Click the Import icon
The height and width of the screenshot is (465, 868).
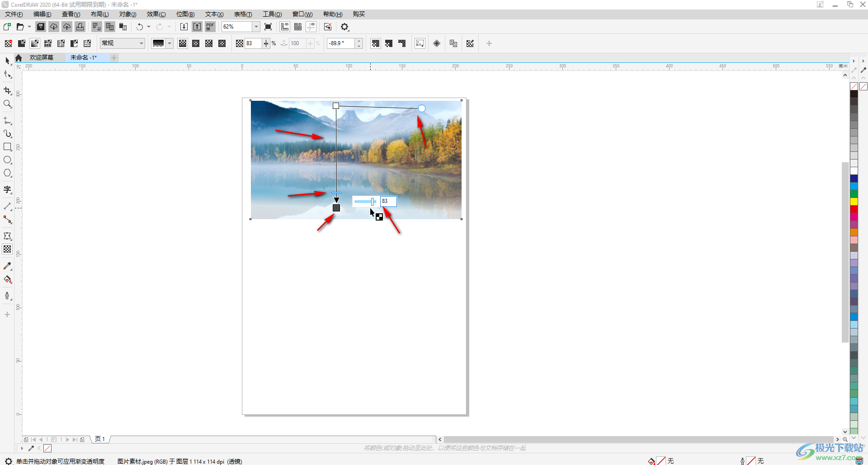(184, 27)
